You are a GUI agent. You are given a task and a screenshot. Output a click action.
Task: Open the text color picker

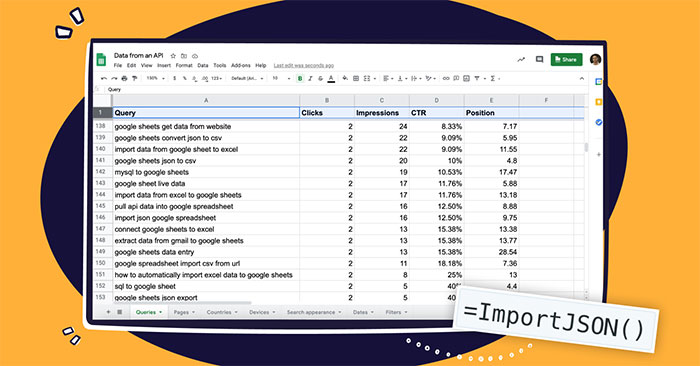[x=331, y=79]
